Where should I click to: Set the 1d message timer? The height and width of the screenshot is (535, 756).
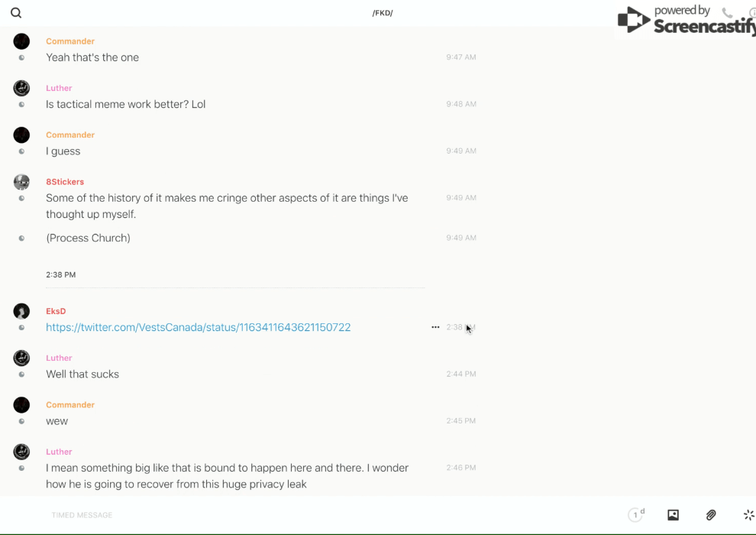[636, 515]
